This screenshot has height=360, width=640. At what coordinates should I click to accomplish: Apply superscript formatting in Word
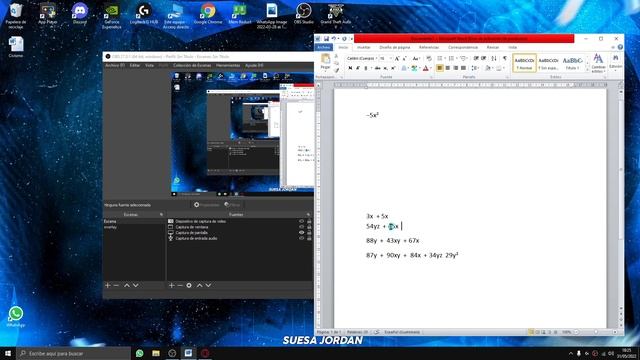click(393, 68)
